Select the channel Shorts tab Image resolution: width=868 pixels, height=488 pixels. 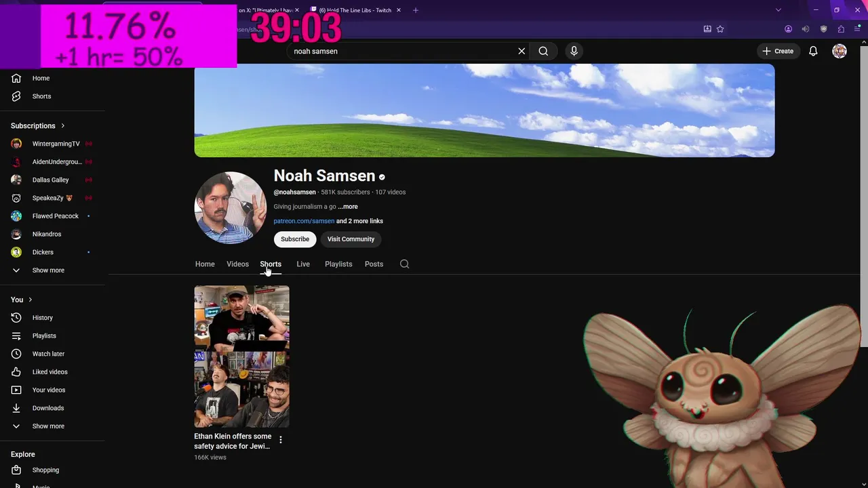(x=271, y=264)
